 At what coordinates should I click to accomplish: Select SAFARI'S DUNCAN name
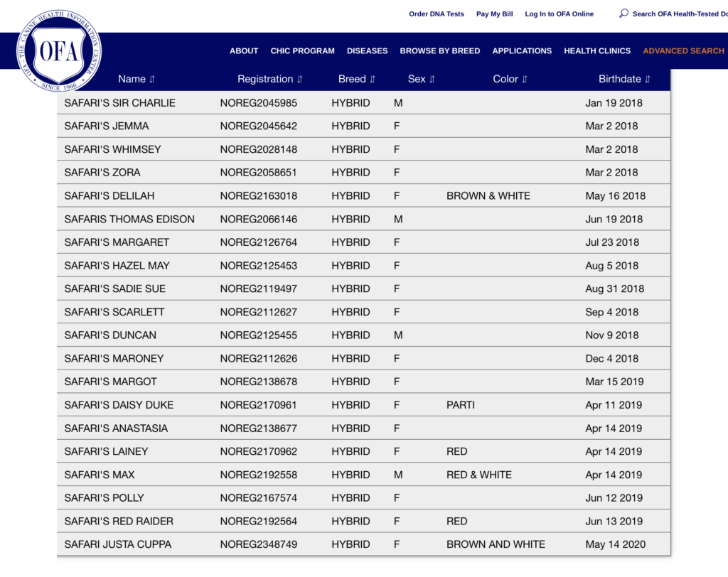pos(110,335)
